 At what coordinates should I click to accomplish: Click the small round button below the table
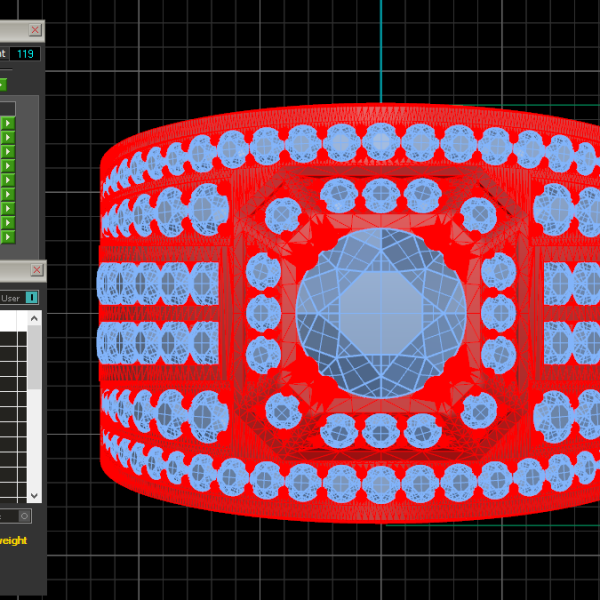(25, 516)
